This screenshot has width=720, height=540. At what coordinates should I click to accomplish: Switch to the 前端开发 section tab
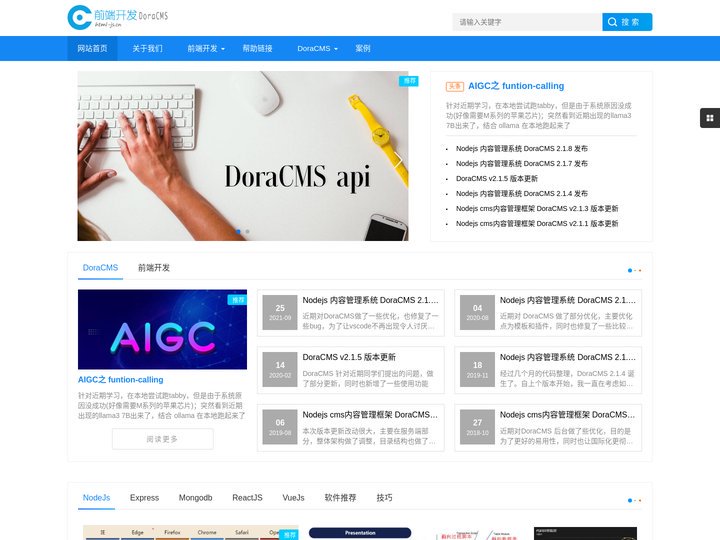click(154, 268)
